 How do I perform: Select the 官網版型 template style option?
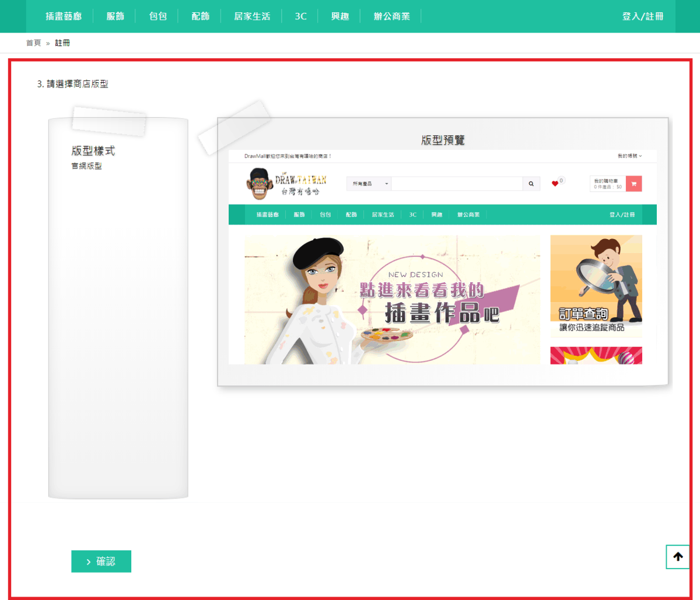[87, 166]
